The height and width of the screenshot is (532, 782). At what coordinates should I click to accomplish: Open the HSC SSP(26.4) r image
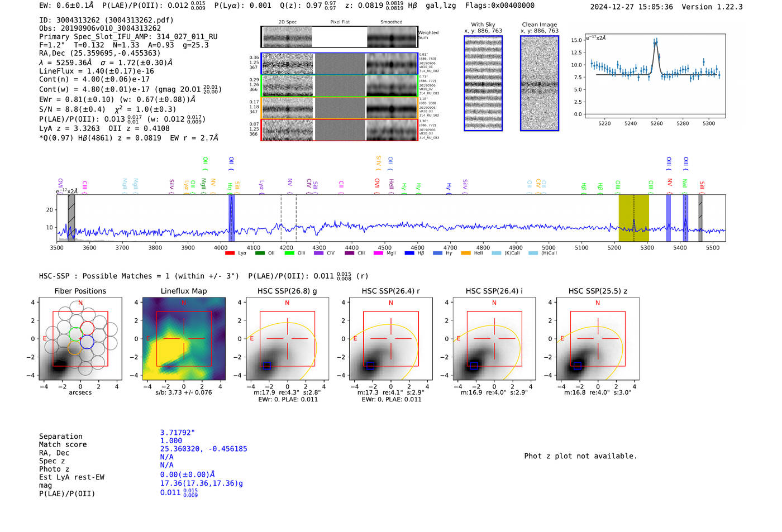[390, 339]
